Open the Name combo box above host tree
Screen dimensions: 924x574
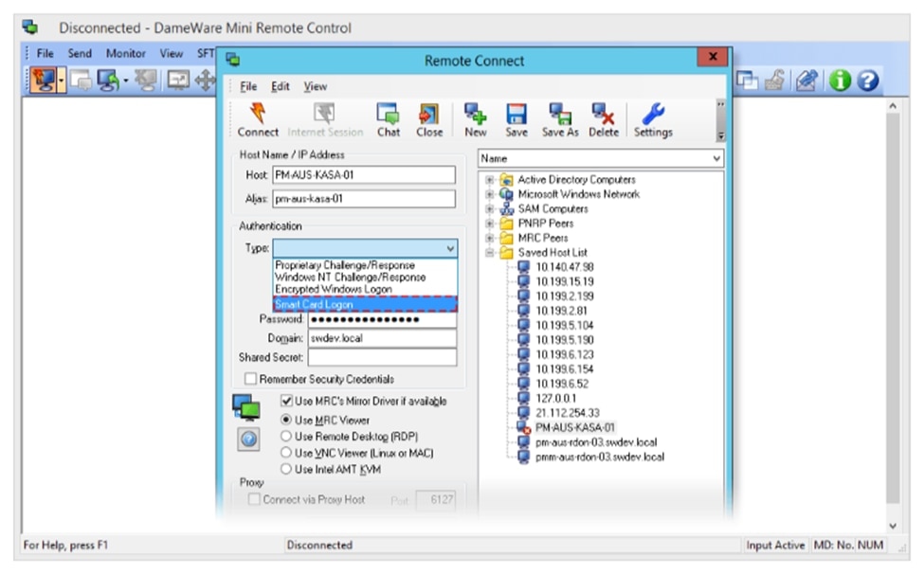pyautogui.click(x=601, y=158)
